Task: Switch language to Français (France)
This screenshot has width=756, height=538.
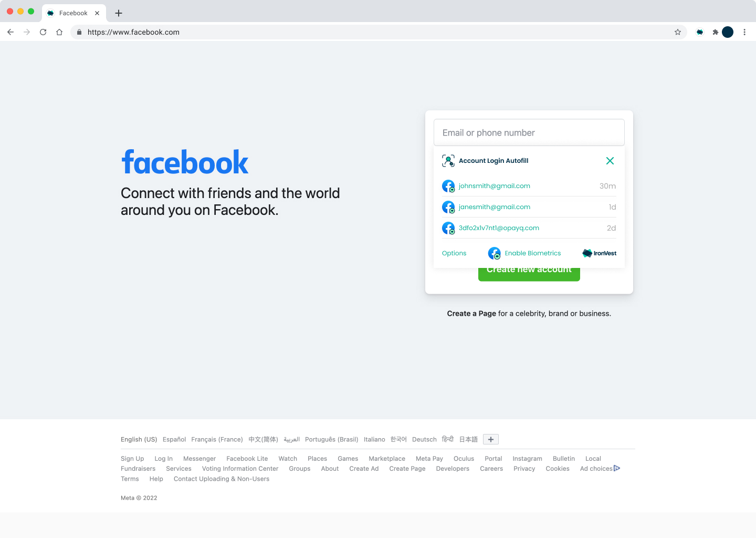Action: click(x=217, y=439)
